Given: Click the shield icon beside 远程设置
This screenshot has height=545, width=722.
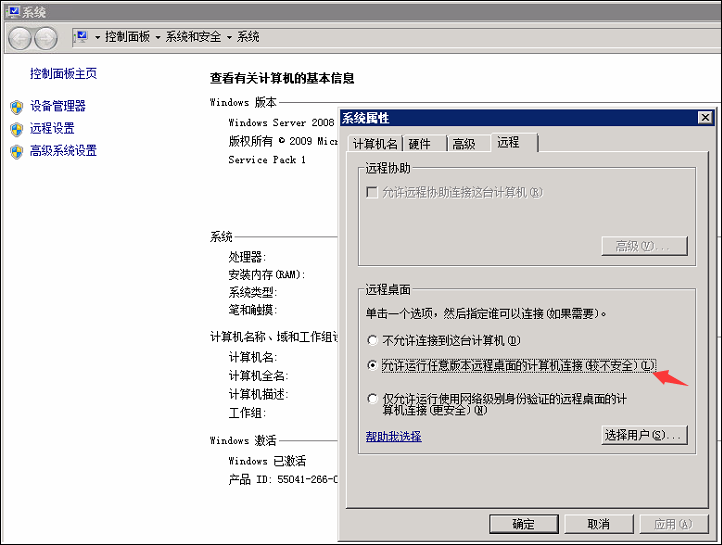Looking at the screenshot, I should [x=16, y=129].
